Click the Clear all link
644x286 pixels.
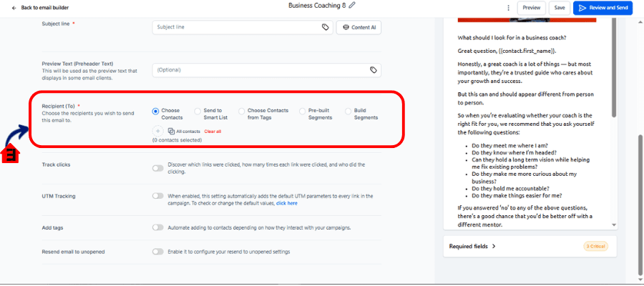(x=213, y=132)
